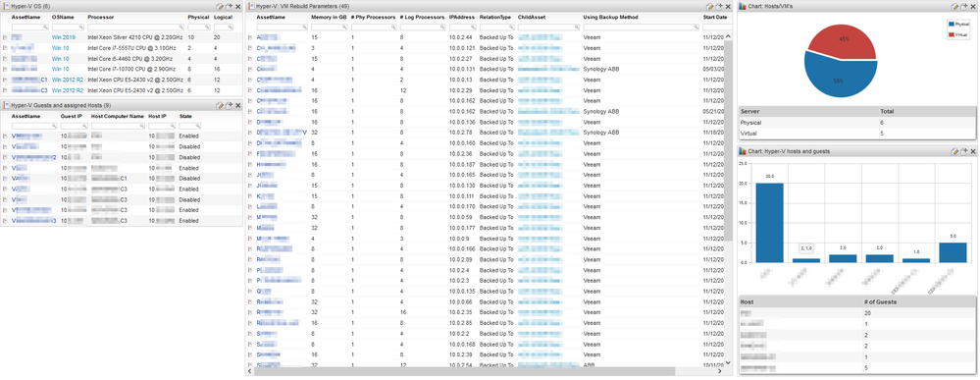The height and width of the screenshot is (380, 980).
Task: Open the Win 2019 OS link
Action: [x=63, y=37]
